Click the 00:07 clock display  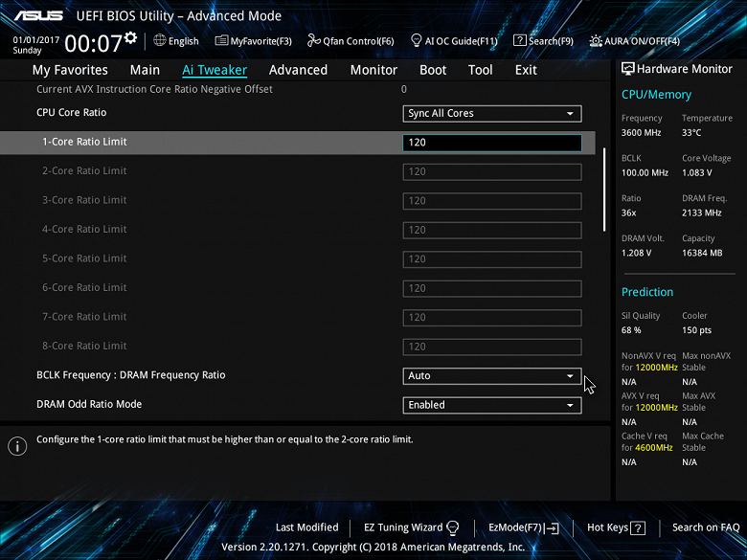94,43
